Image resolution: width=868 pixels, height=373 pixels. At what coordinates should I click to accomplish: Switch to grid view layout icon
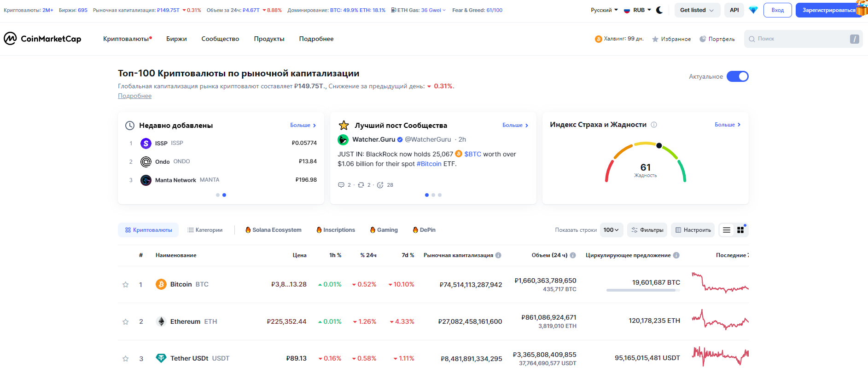click(740, 230)
